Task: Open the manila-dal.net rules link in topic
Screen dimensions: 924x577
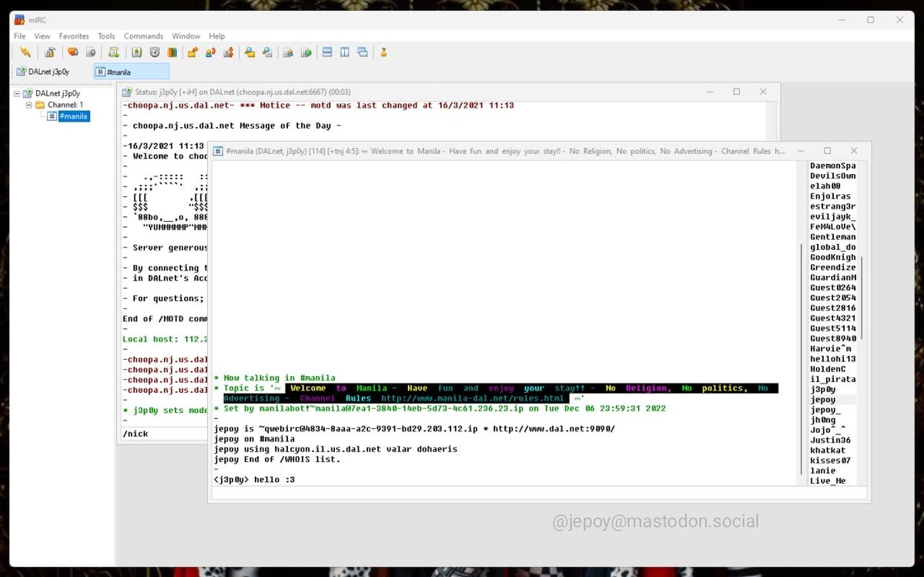Action: 471,398
